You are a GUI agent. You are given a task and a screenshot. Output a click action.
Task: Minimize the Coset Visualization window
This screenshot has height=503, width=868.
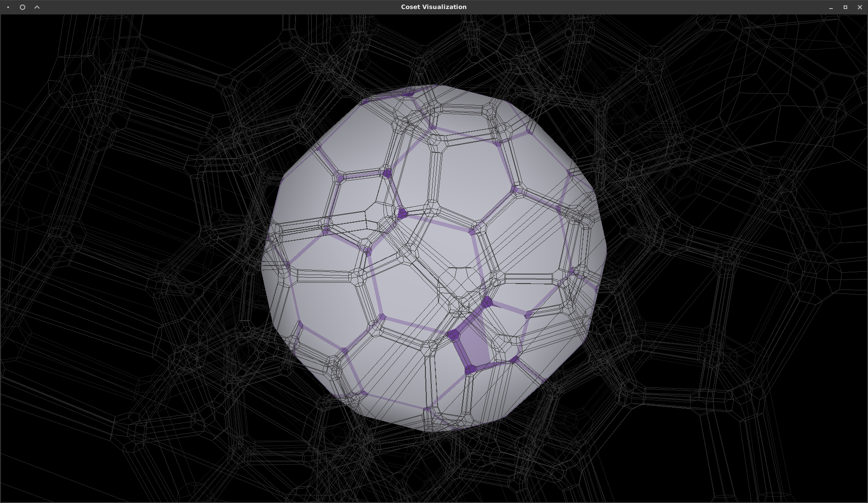click(x=831, y=7)
